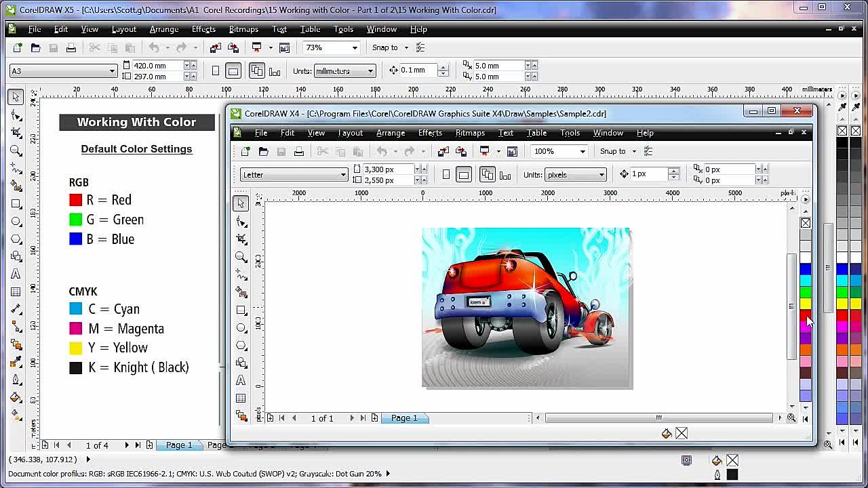The width and height of the screenshot is (868, 488).
Task: Open the 73% zoom level dropdown
Action: tap(354, 47)
